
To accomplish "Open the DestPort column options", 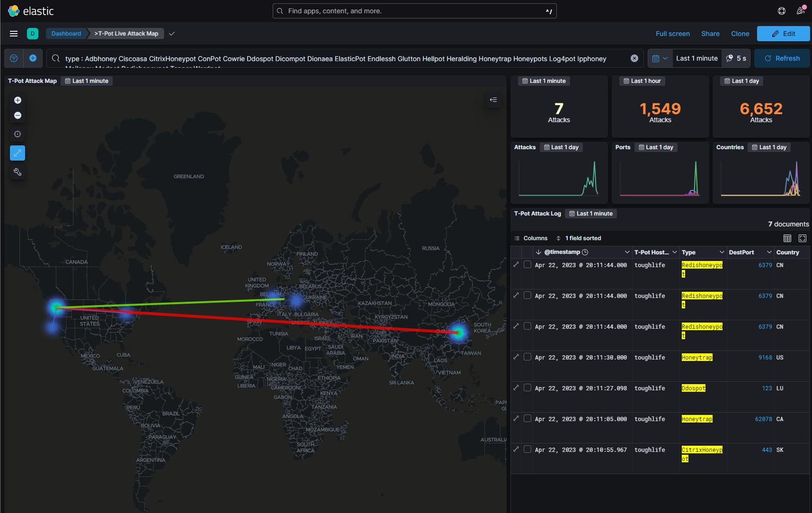I will point(769,252).
